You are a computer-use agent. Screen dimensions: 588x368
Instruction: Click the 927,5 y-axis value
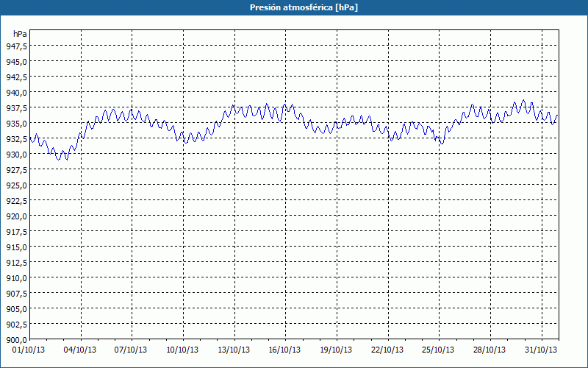[x=16, y=170]
